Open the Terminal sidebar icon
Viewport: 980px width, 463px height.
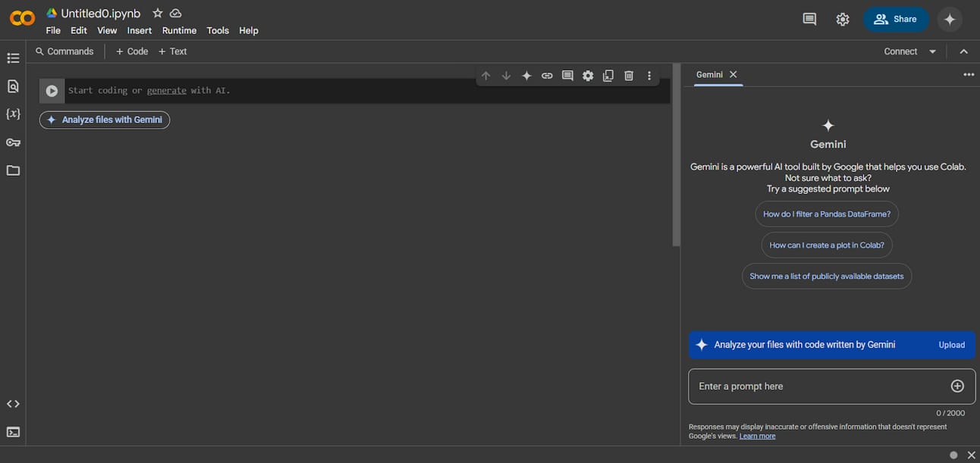pos(13,432)
